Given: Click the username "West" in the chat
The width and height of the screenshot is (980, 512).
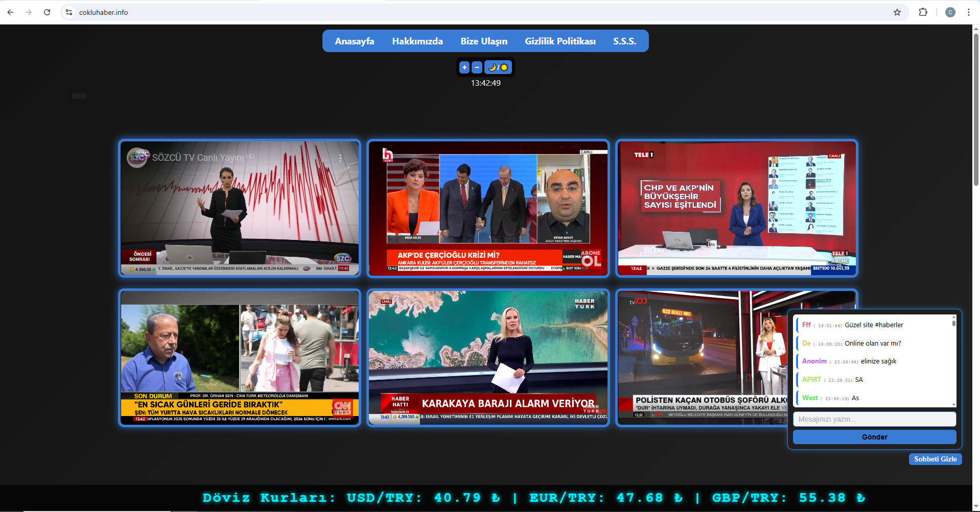Looking at the screenshot, I should coord(810,398).
